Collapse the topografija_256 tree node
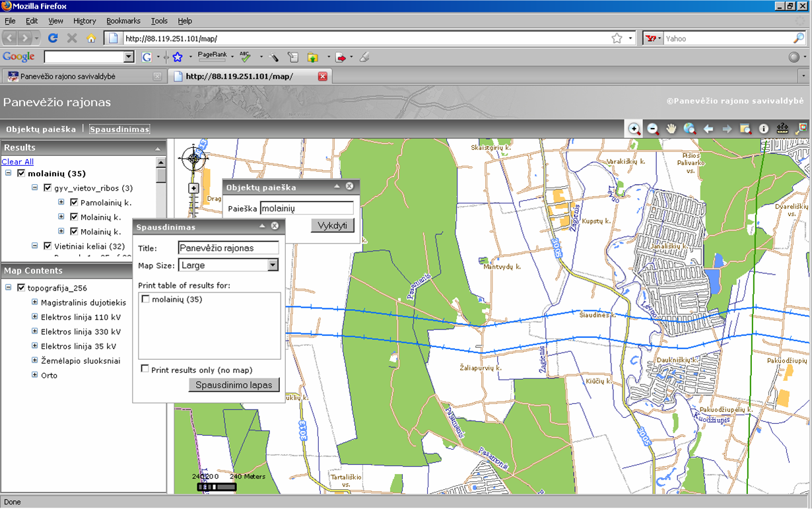Image resolution: width=812 pixels, height=509 pixels. click(x=9, y=288)
